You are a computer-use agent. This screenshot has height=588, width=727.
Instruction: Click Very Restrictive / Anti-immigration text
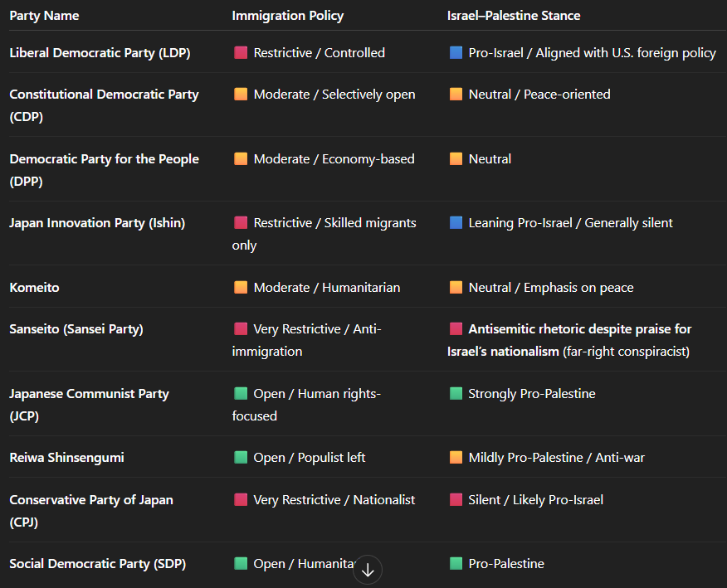point(306,340)
